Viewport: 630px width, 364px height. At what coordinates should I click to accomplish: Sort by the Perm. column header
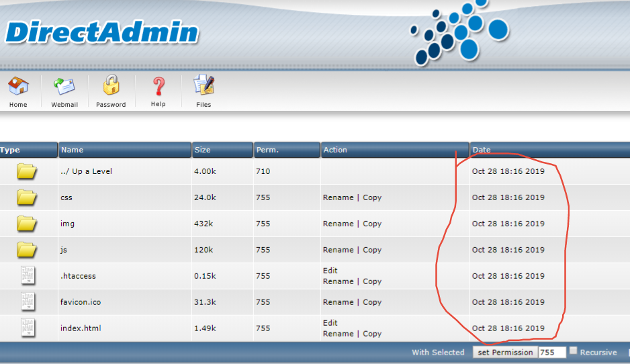click(287, 150)
